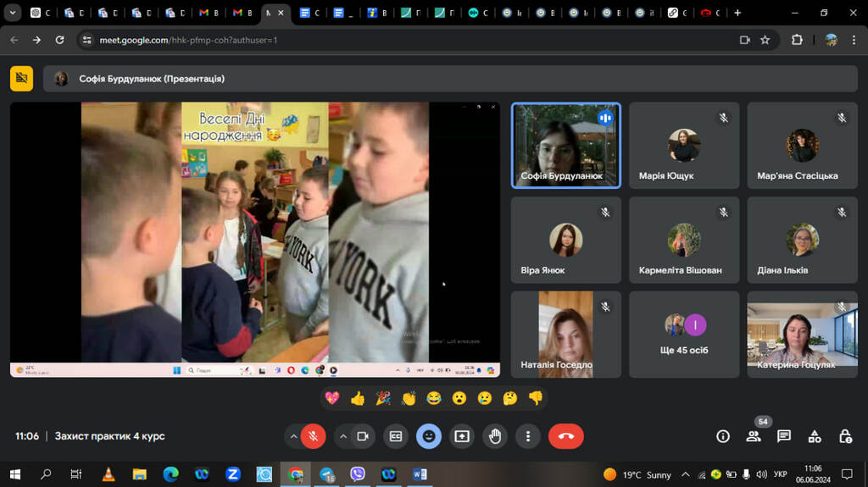868x487 pixels.
Task: Turn on closed captions
Action: [x=395, y=436]
